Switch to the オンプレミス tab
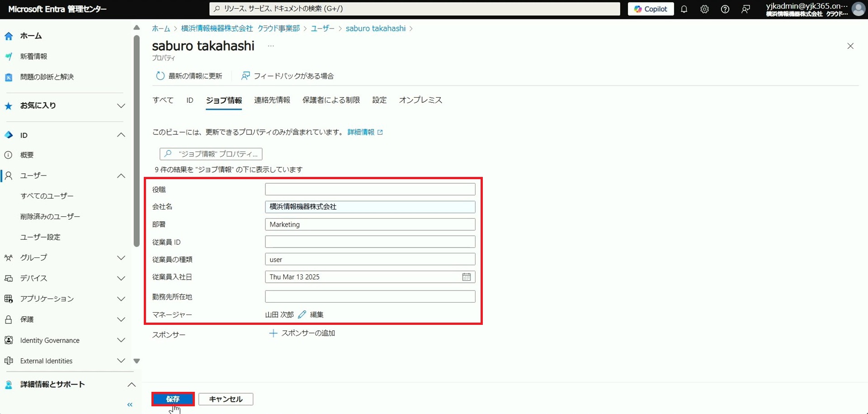868x414 pixels. [x=420, y=100]
